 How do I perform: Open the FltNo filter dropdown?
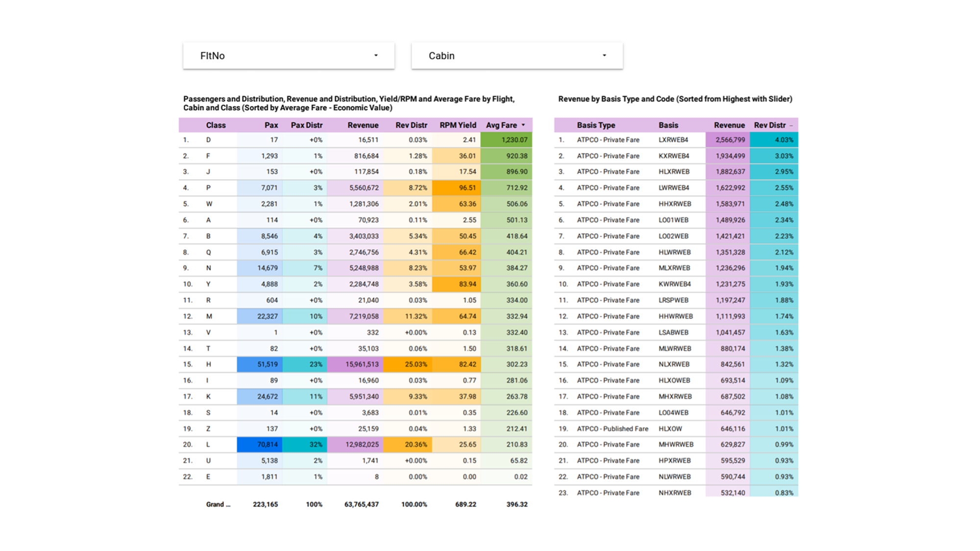(289, 56)
